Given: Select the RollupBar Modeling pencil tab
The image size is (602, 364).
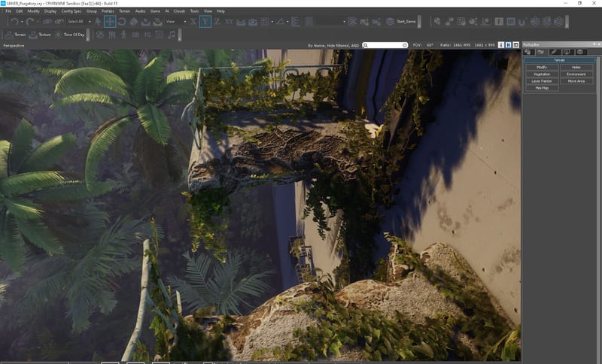Looking at the screenshot, I should (x=555, y=52).
